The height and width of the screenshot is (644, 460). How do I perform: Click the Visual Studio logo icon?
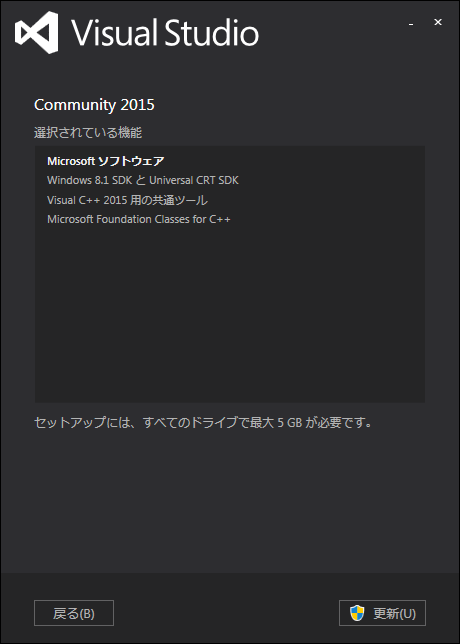(x=36, y=32)
